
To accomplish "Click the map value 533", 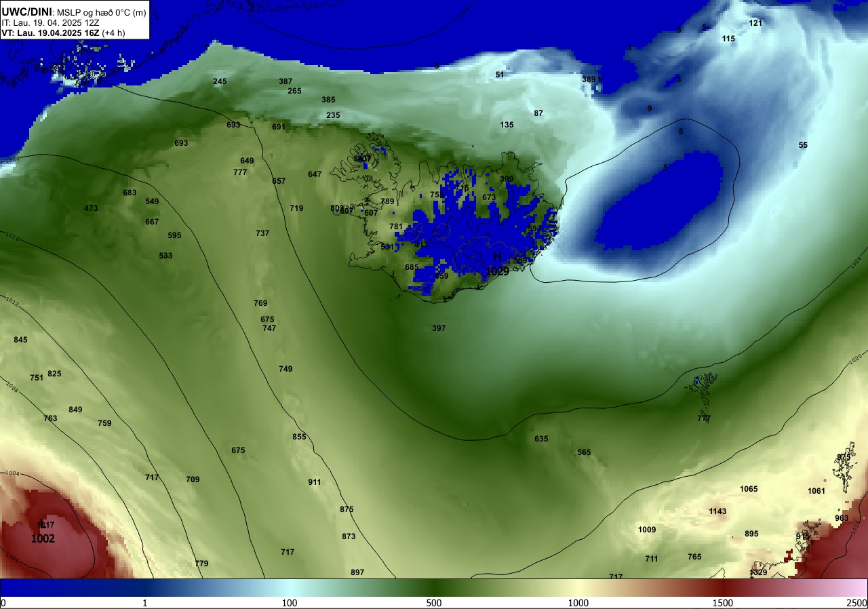I will 165,256.
